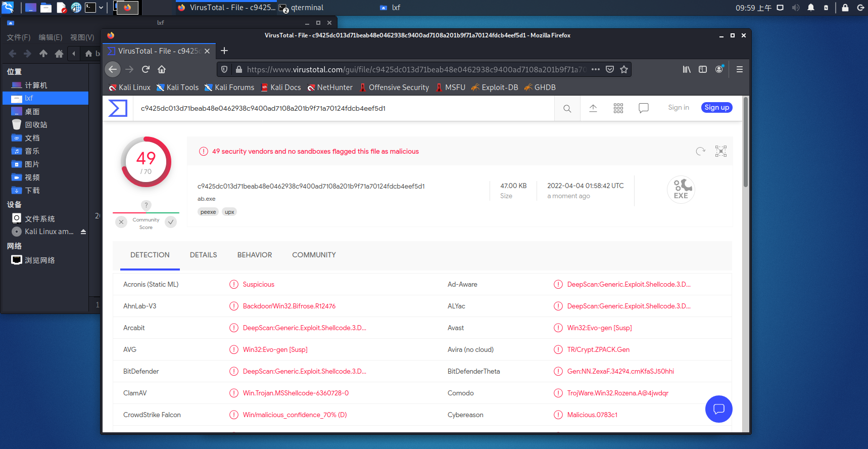This screenshot has height=449, width=868.
Task: Switch to the lxf taskbar window
Action: [x=390, y=8]
